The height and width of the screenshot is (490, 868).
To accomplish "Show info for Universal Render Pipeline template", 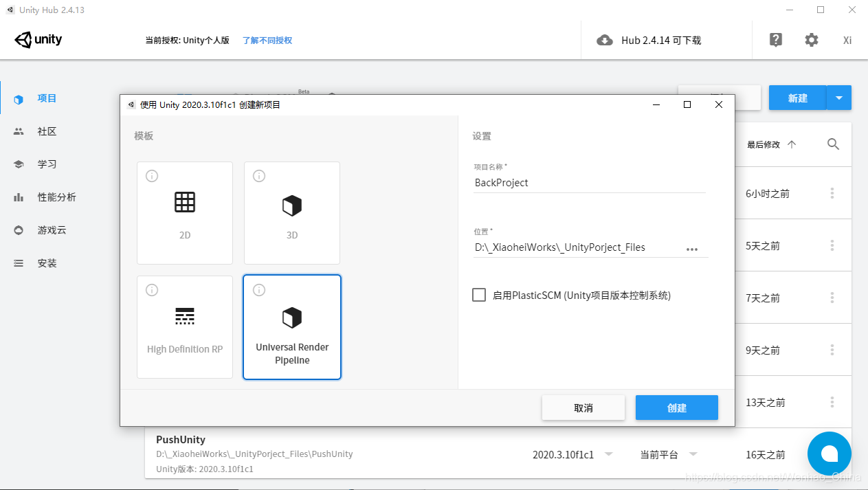I will coord(259,291).
